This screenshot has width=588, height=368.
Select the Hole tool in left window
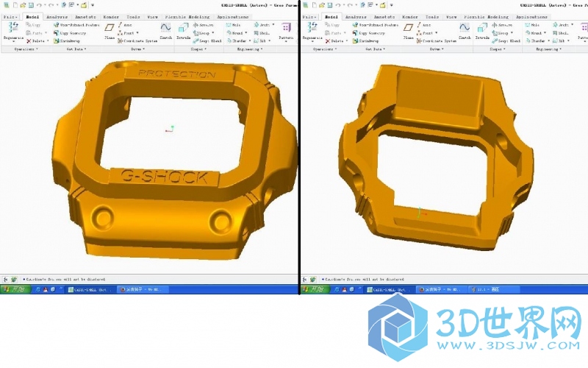233,25
